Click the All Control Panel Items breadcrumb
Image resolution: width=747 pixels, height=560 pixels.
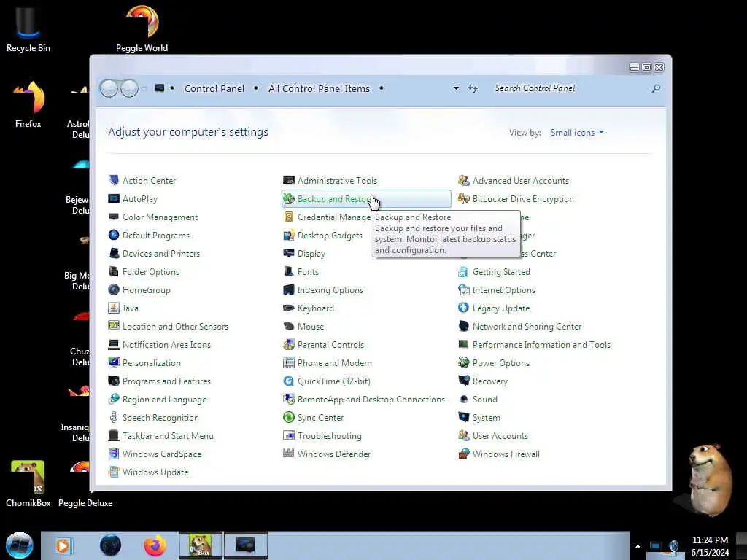(319, 88)
